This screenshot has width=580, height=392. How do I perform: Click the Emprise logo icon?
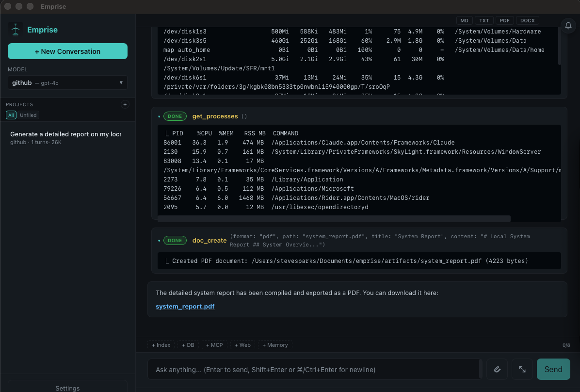[x=16, y=30]
